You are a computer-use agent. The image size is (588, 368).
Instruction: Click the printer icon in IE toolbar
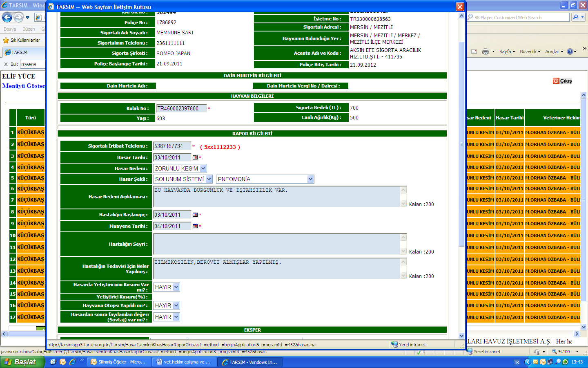pyautogui.click(x=486, y=52)
